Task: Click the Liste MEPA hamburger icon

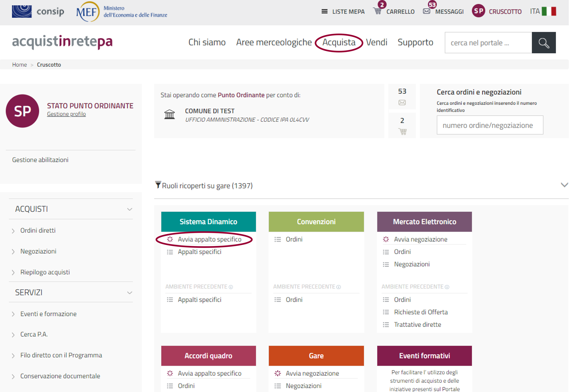Action: (x=324, y=11)
